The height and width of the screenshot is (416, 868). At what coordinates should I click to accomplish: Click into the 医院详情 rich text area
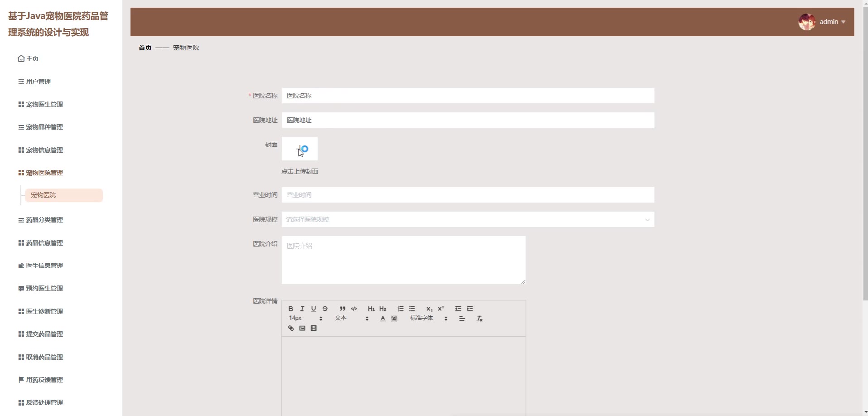coord(404,376)
